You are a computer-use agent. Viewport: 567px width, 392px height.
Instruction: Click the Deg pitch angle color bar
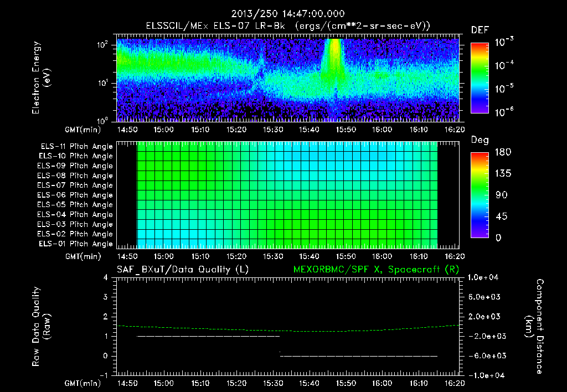[x=480, y=195]
